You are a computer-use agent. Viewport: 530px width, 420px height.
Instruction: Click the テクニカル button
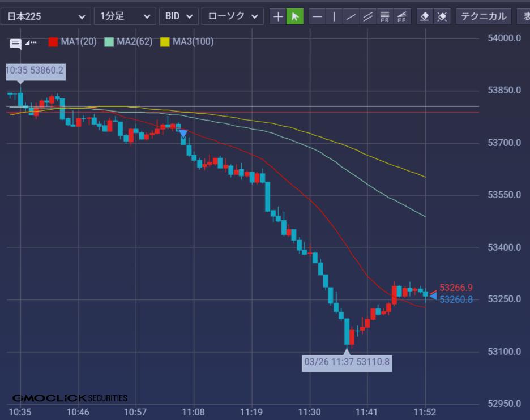(x=483, y=16)
